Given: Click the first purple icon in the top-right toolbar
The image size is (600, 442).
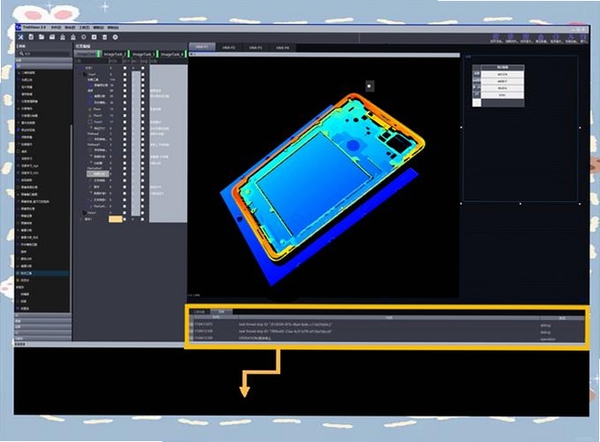Looking at the screenshot, I should pyautogui.click(x=496, y=37).
